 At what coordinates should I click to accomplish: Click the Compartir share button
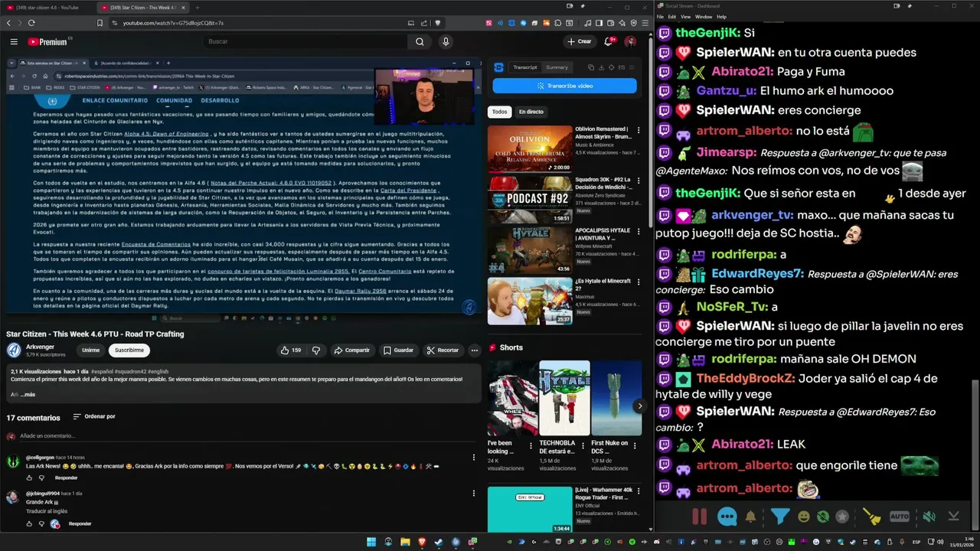point(351,350)
